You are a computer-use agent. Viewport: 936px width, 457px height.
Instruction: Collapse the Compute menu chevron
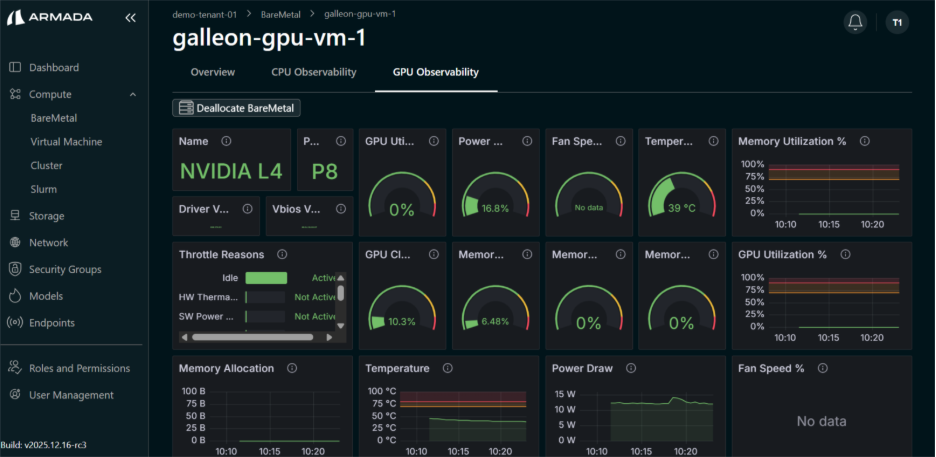click(x=133, y=94)
